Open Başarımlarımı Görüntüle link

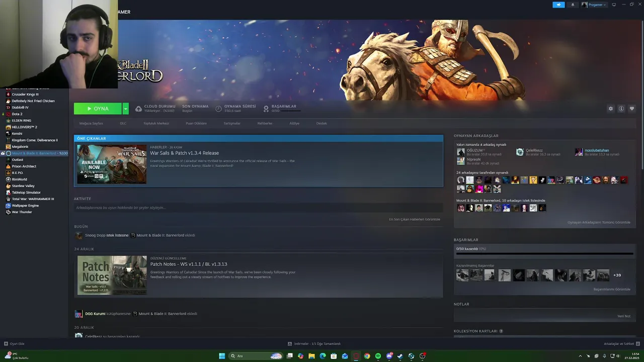coord(612,289)
